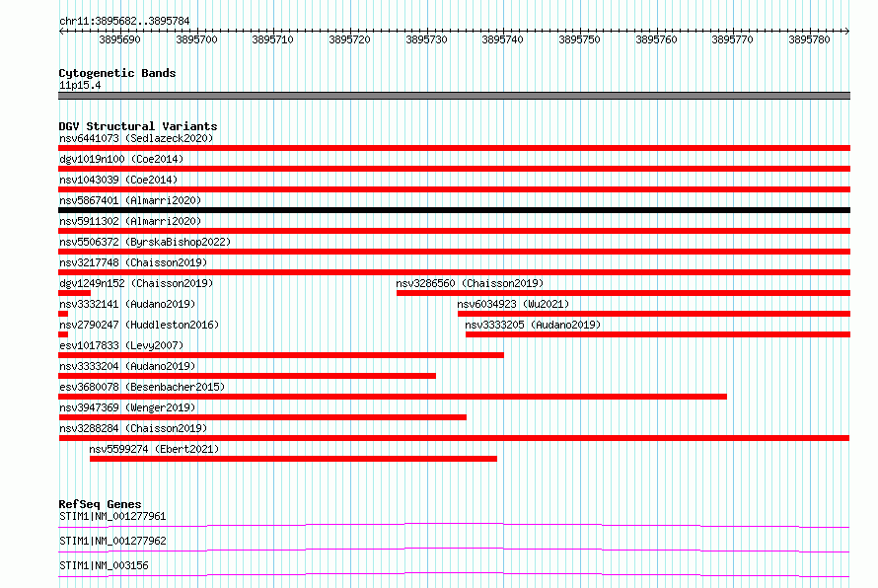Image resolution: width=878 pixels, height=588 pixels.
Task: Click the red bar under nsv5599274
Action: tap(293, 459)
